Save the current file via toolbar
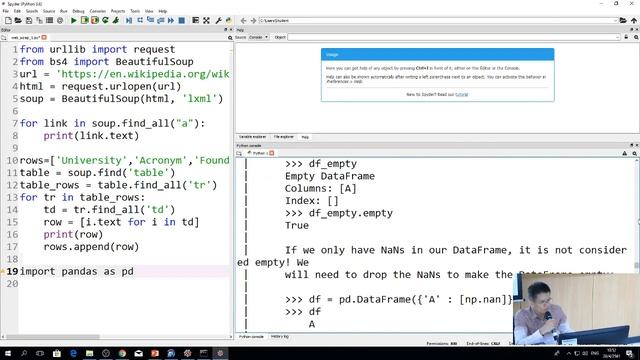This screenshot has height=360, width=640. (29, 20)
